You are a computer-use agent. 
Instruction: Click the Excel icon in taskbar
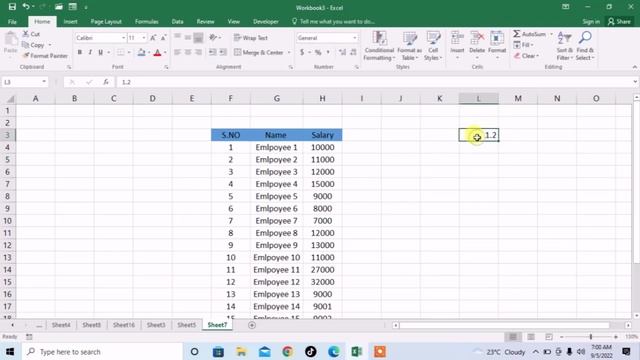coord(357,351)
